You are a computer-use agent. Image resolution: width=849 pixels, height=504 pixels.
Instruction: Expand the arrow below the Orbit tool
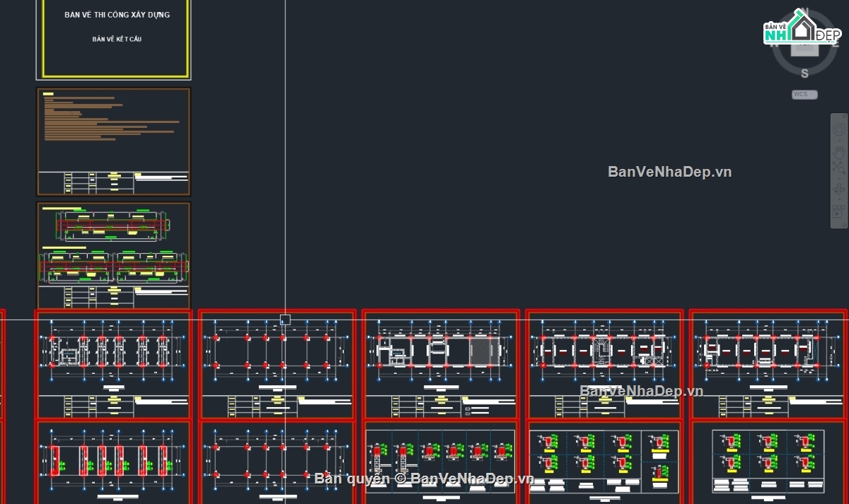(839, 199)
